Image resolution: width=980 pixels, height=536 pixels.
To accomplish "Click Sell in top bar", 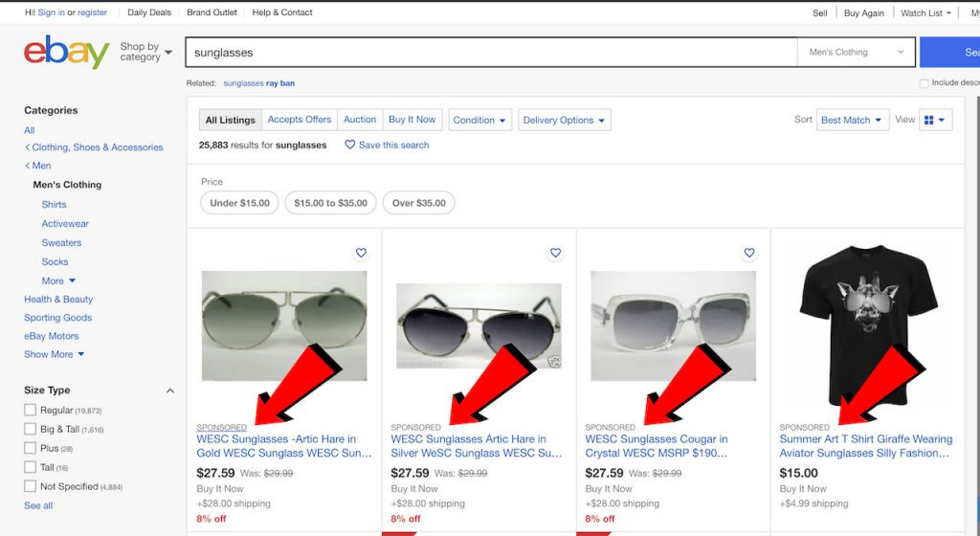I will click(x=820, y=13).
